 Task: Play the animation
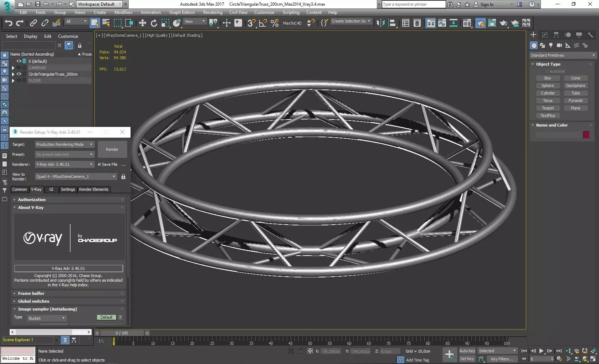[x=541, y=351]
